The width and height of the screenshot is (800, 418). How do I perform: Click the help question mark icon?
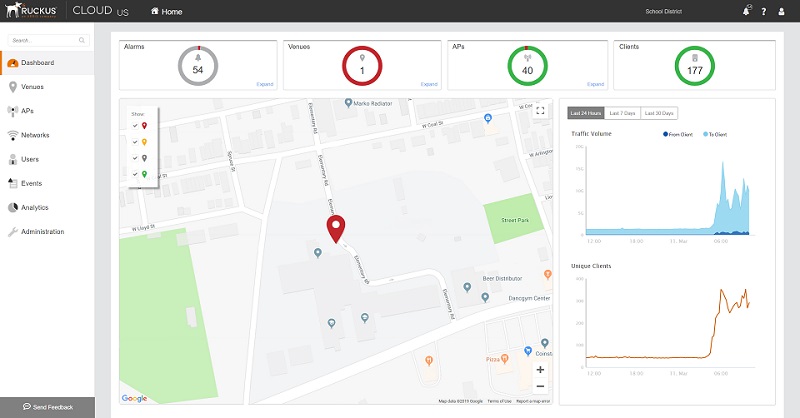point(764,11)
